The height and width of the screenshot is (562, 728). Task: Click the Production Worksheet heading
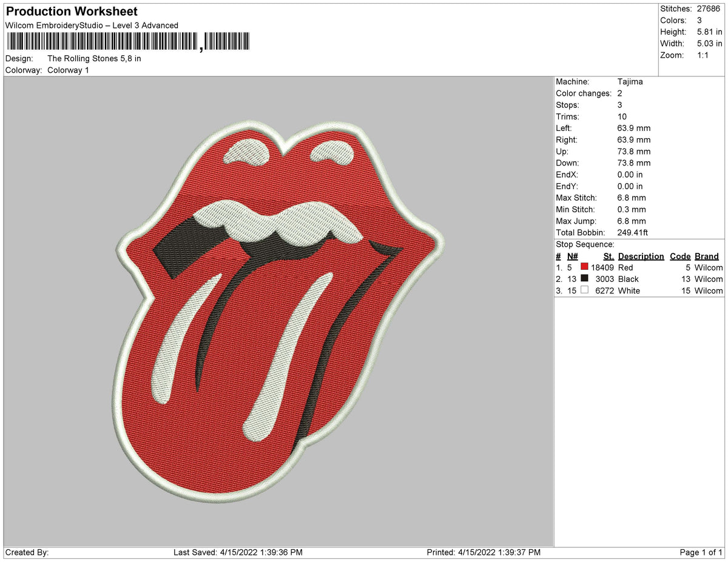point(72,12)
